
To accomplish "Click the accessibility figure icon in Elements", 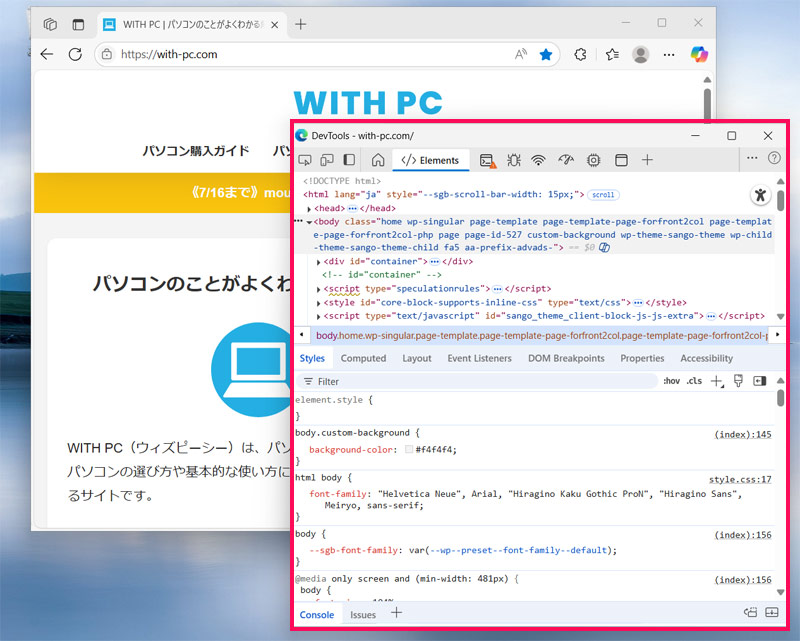I will [x=760, y=195].
